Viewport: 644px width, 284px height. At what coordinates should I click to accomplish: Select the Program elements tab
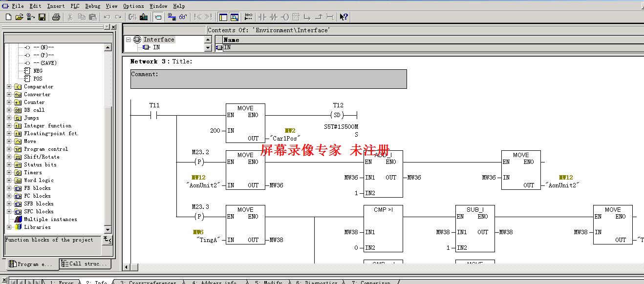click(31, 264)
